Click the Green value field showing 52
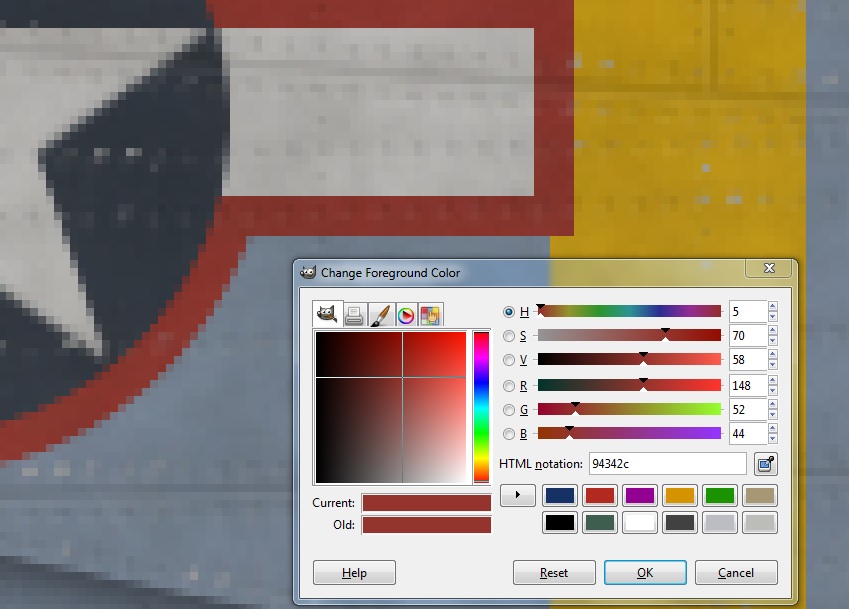 pos(748,409)
